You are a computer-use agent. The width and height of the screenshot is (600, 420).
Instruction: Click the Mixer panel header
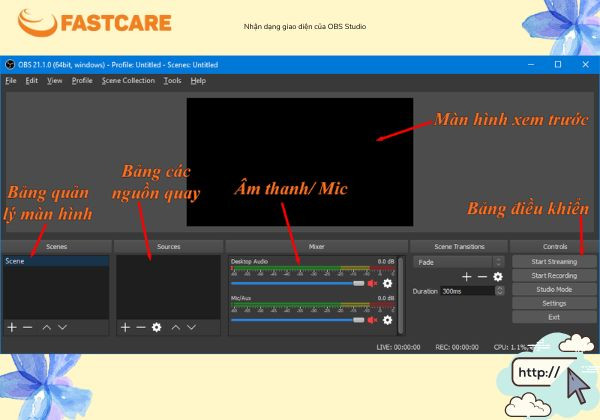(x=316, y=247)
